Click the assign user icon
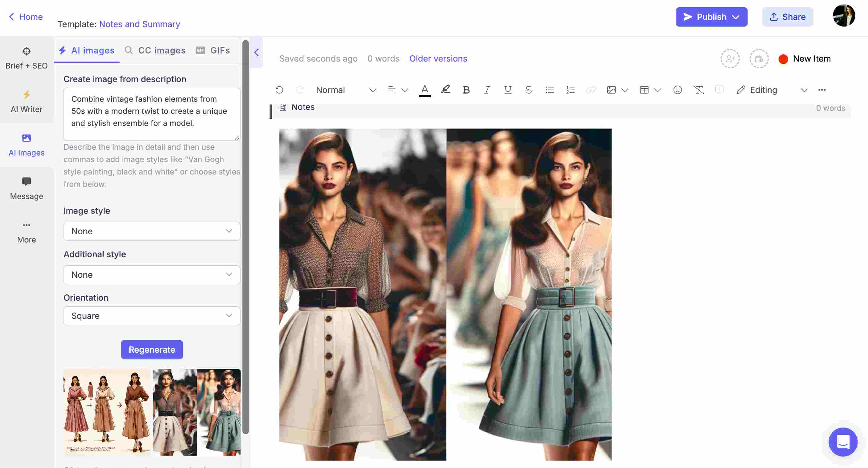This screenshot has width=868, height=468. (x=730, y=59)
